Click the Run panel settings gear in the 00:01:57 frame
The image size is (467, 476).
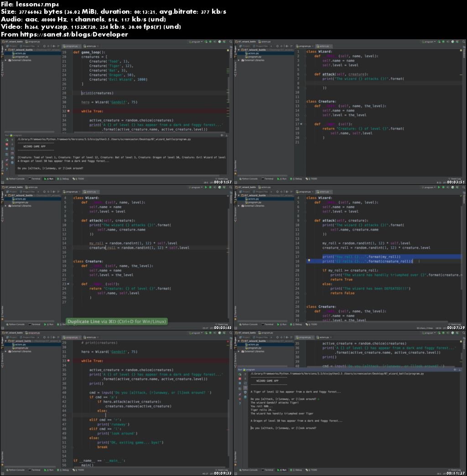[222, 136]
